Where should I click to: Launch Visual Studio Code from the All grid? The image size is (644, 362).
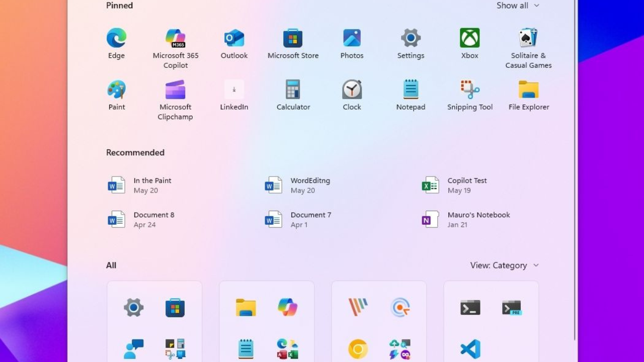470,349
